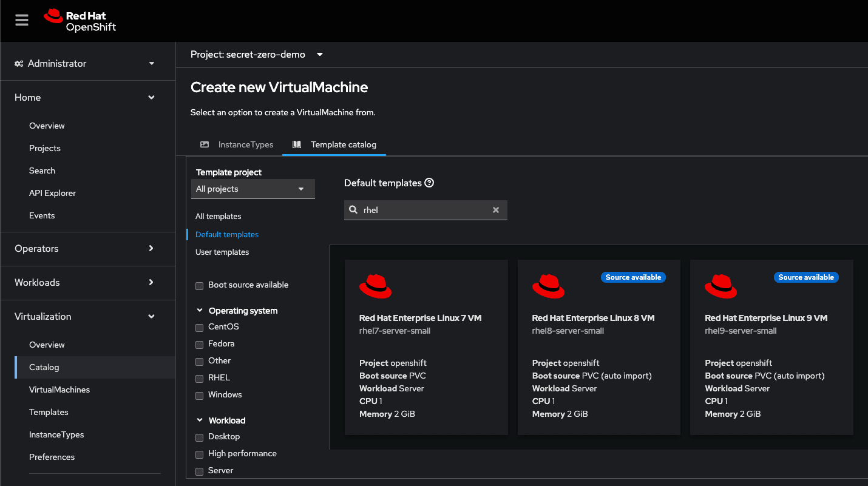Image resolution: width=868 pixels, height=486 pixels.
Task: Click the Red Hat Enterprise Linux 7 VM logo
Action: point(376,286)
